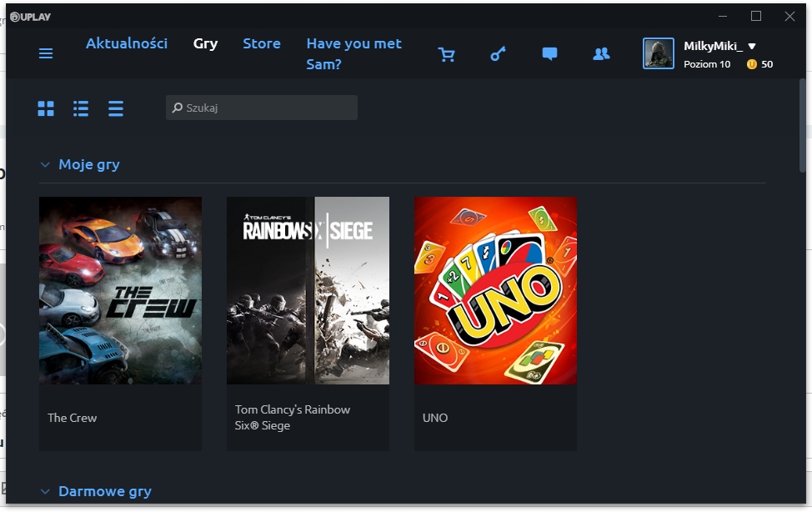The image size is (812, 512).
Task: Open the UNO game cover
Action: [x=495, y=290]
